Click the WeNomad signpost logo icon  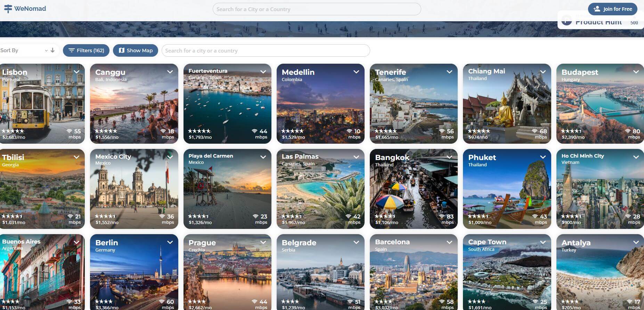point(8,9)
